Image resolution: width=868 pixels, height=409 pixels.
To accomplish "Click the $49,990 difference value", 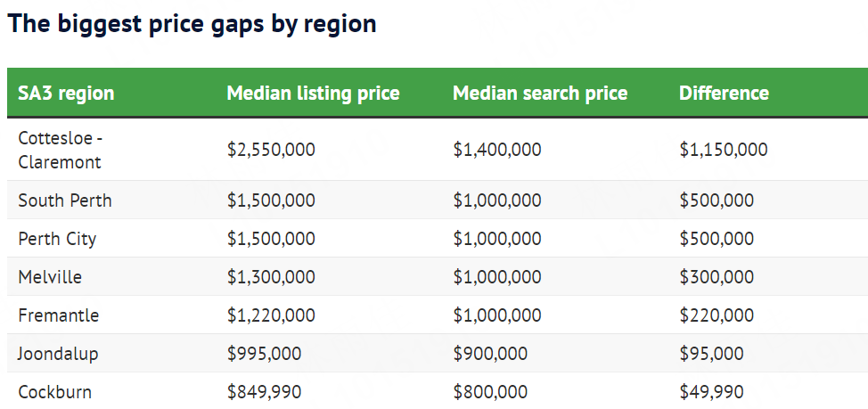I will click(711, 392).
